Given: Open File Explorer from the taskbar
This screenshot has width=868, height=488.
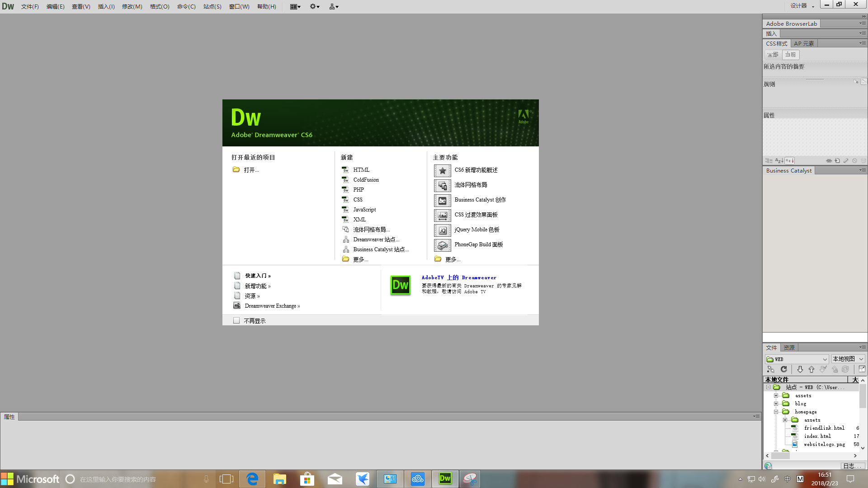Looking at the screenshot, I should [280, 479].
